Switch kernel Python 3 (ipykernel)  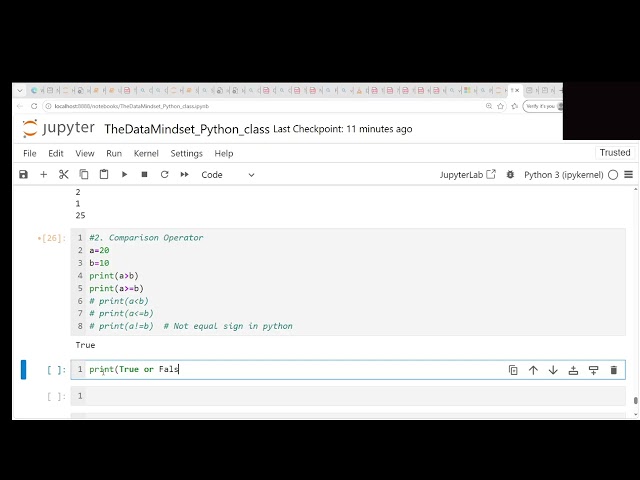pyautogui.click(x=564, y=175)
